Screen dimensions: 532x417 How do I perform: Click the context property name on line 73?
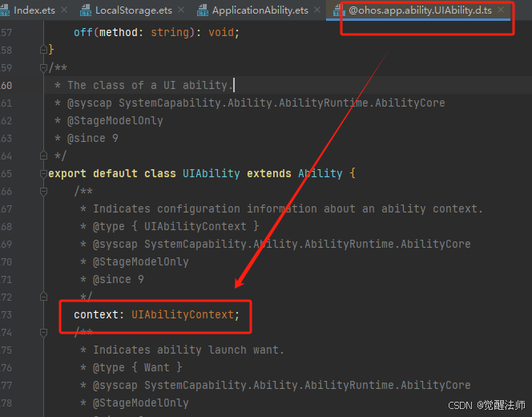(x=96, y=315)
